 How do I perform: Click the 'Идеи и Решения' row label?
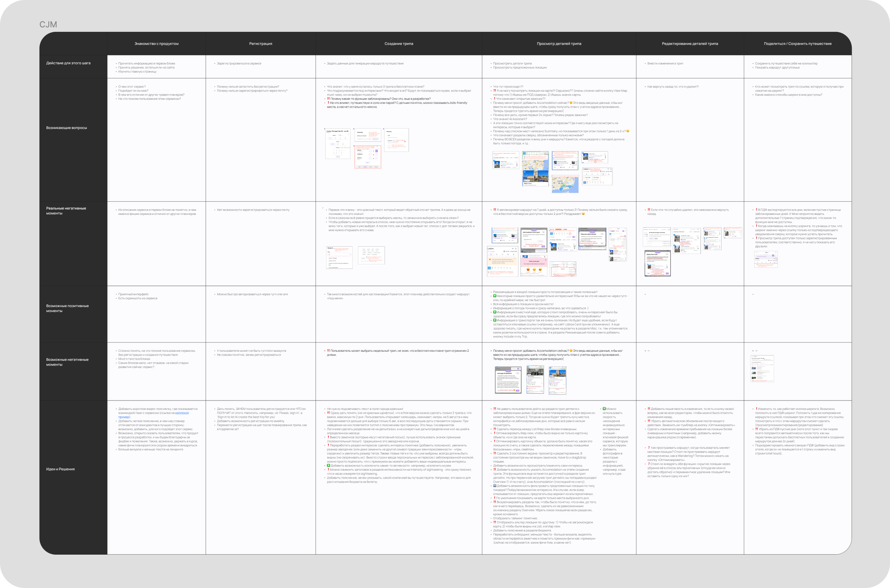pyautogui.click(x=60, y=469)
